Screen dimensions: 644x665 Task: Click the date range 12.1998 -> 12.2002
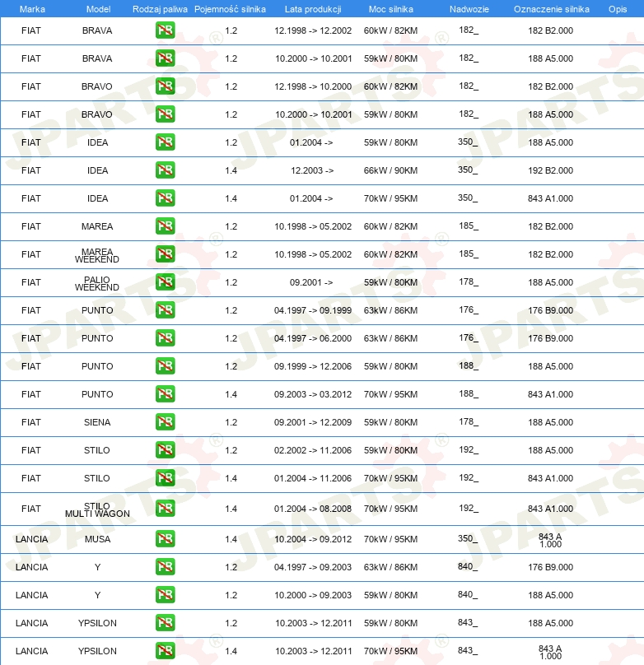313,30
